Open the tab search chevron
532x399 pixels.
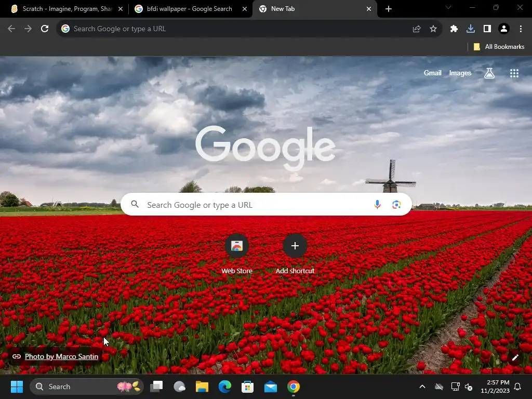[x=448, y=7]
